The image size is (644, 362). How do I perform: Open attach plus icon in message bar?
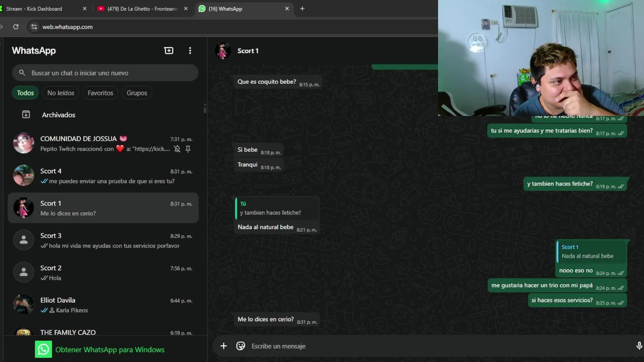click(223, 346)
